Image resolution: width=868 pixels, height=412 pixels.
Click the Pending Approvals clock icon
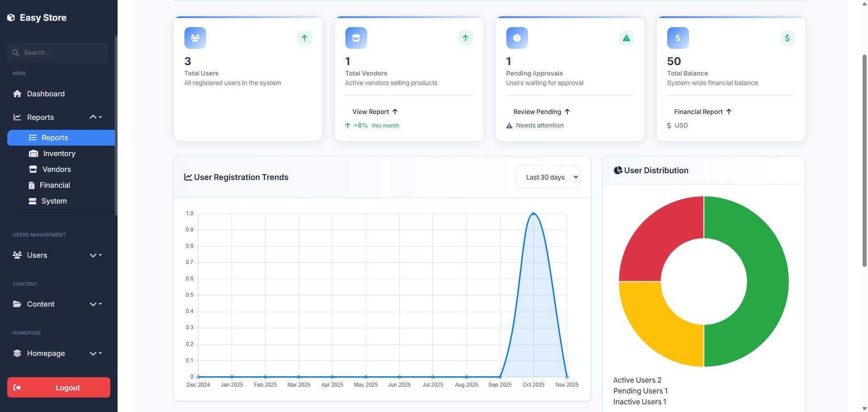(x=517, y=38)
